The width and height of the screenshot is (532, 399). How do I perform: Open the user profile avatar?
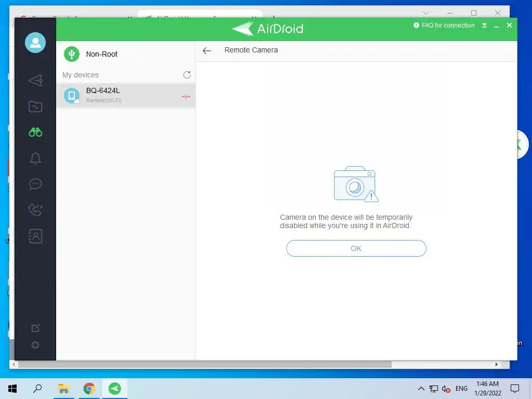pos(35,43)
